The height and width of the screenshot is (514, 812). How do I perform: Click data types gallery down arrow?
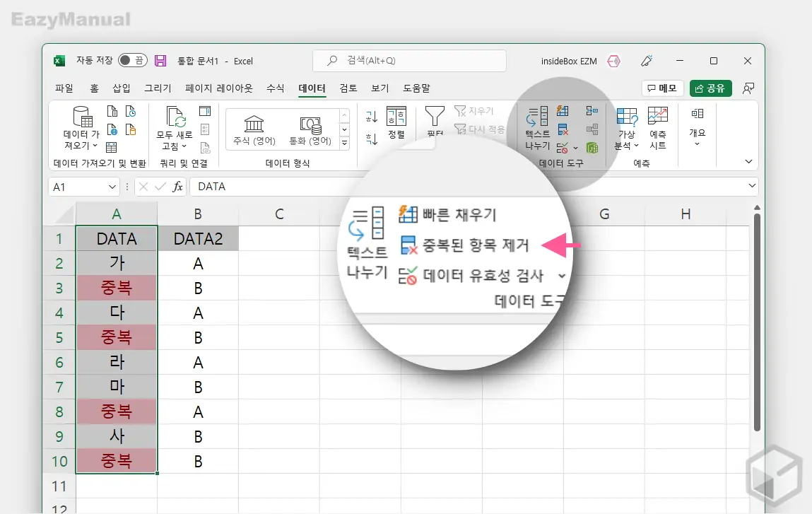[344, 129]
